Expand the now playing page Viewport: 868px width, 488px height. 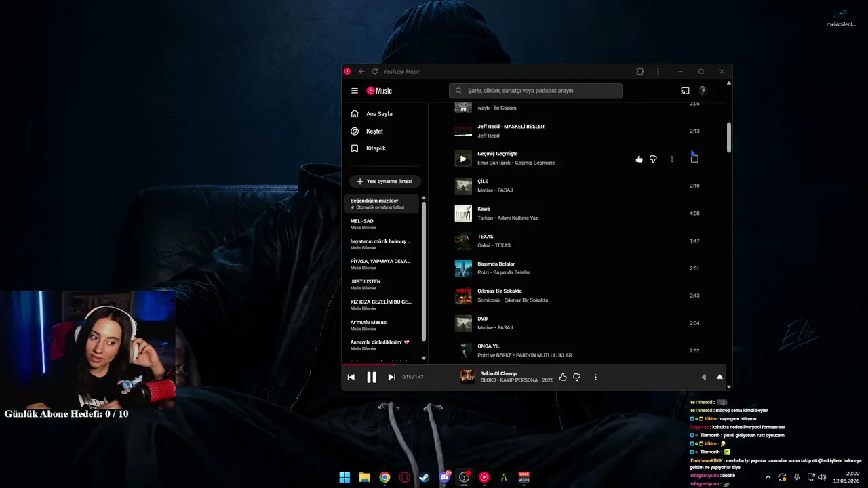pos(719,378)
